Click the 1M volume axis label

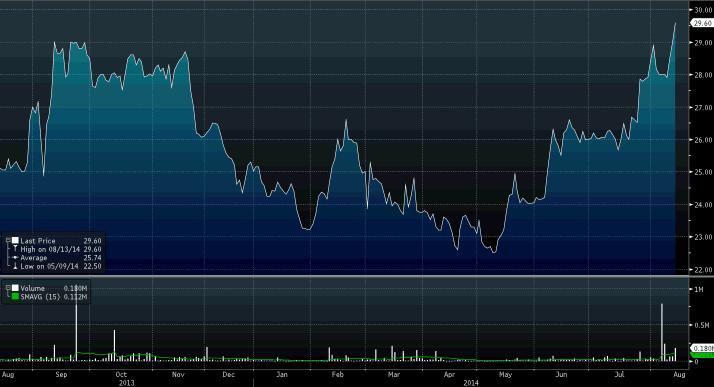[x=699, y=289]
